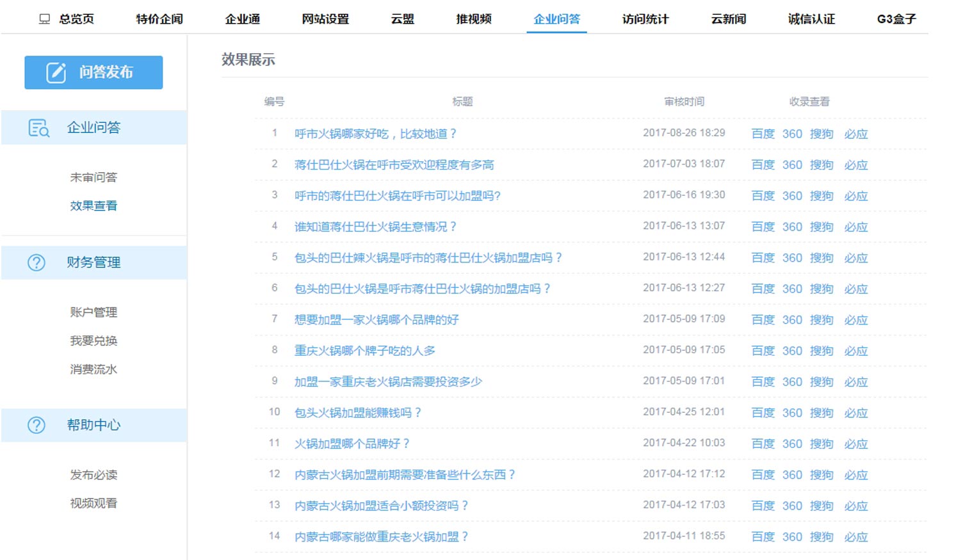
Task: Go to the 诚信认证 tab
Action: click(811, 19)
